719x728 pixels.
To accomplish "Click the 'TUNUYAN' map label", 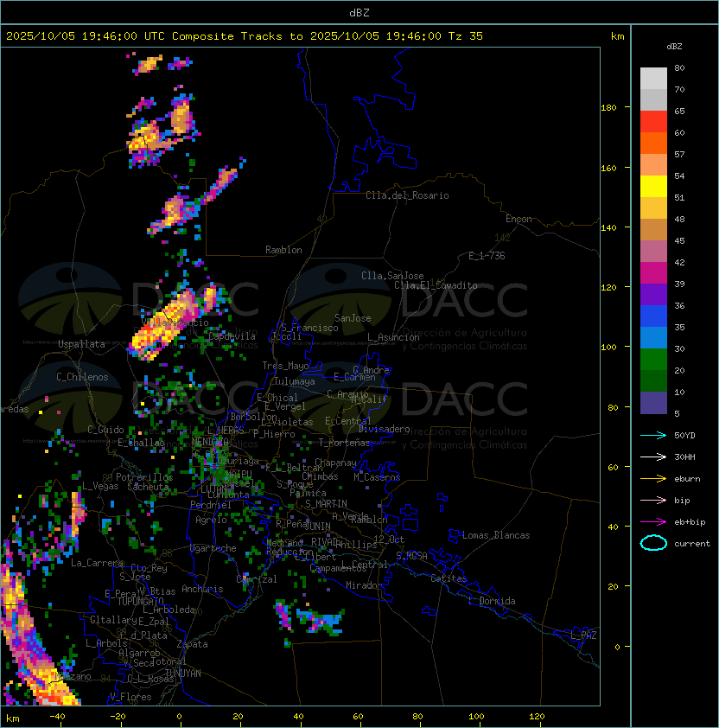I will tap(183, 674).
